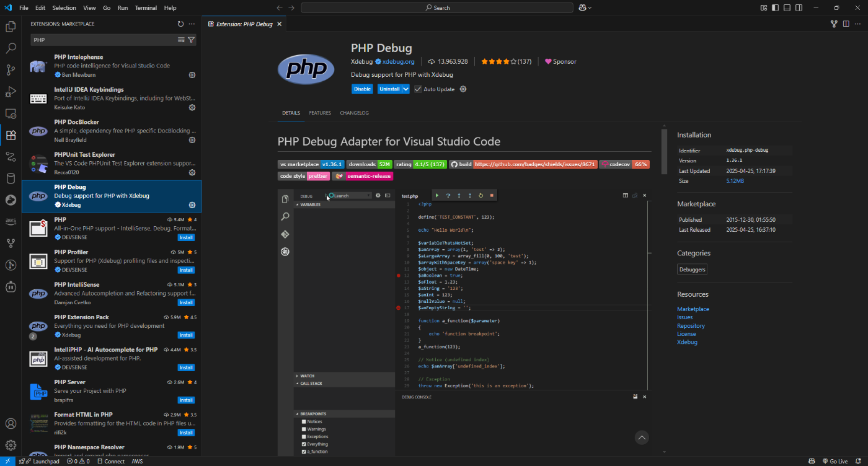This screenshot has height=466, width=868.
Task: Toggle the primary side bar
Action: pos(775,8)
